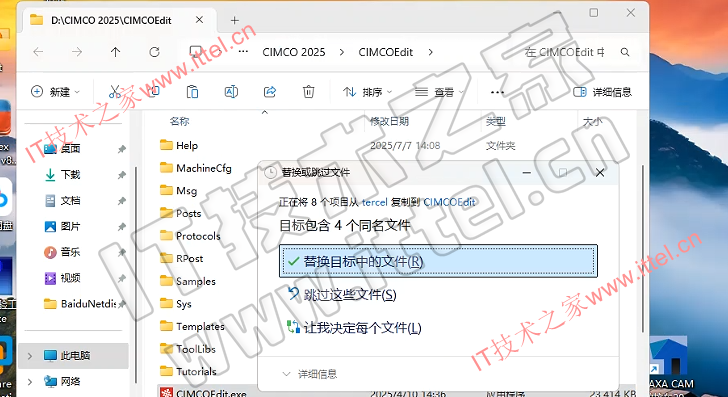Viewport: 728px width, 397px height.
Task: Select the Sys folder
Action: pyautogui.click(x=176, y=304)
